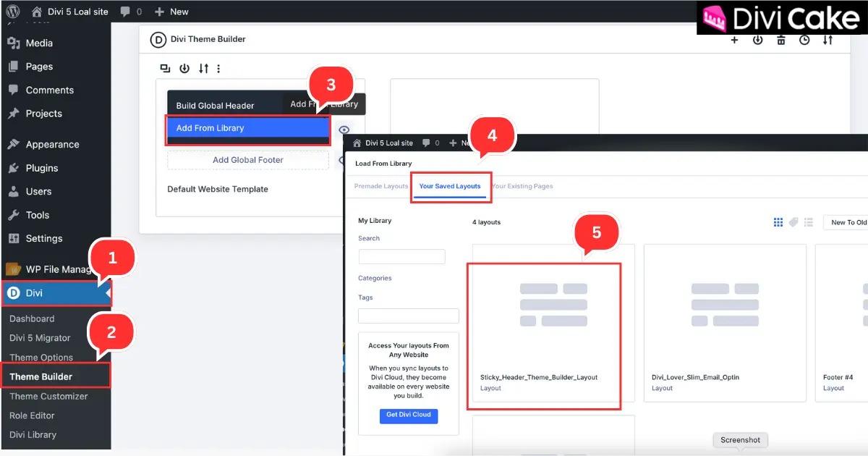Screen dimensions: 868x456
Task: Click Add Global Footer area
Action: [x=248, y=160]
